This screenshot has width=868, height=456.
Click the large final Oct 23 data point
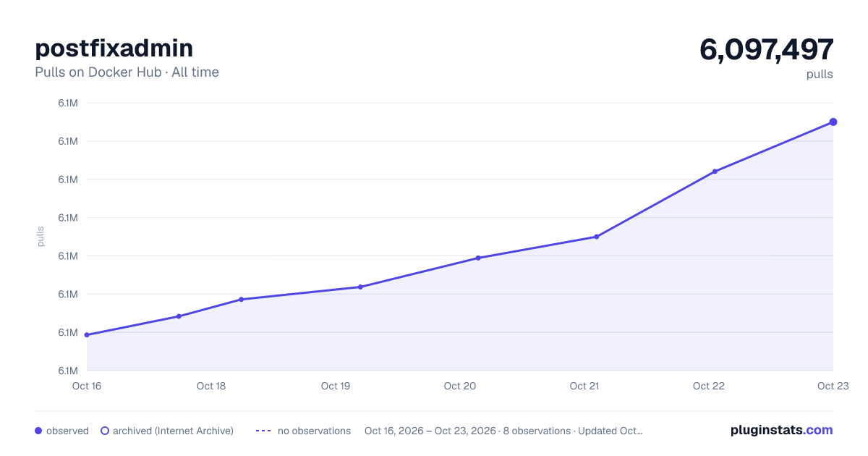pos(833,122)
